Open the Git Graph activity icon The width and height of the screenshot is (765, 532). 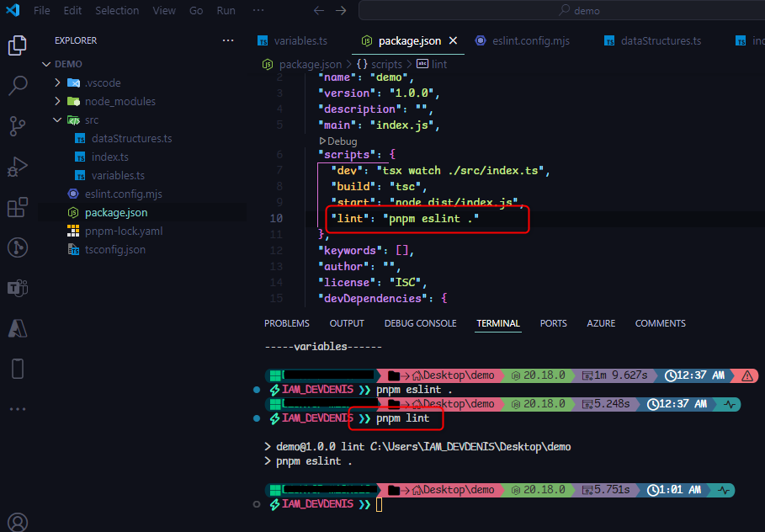pyautogui.click(x=18, y=247)
